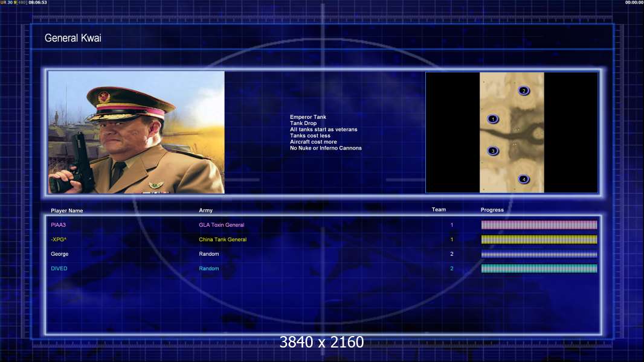Click team number for George

coord(452,254)
